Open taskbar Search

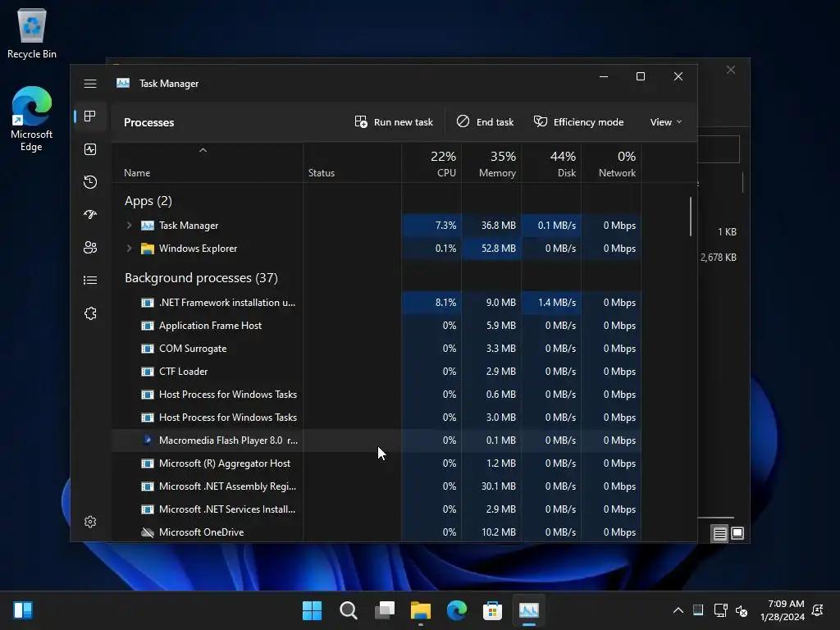point(348,610)
